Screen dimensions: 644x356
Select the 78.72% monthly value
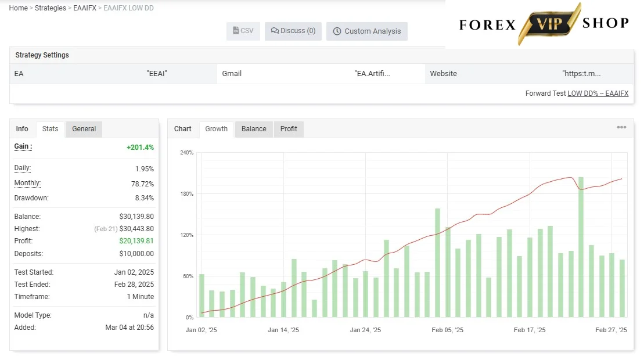click(x=142, y=184)
